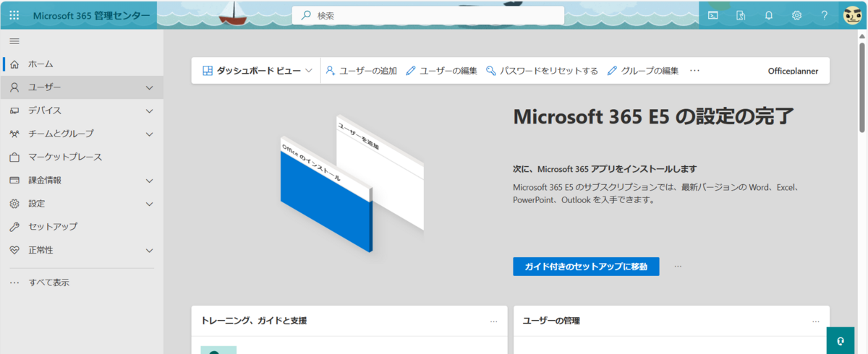This screenshot has height=354, width=868.
Task: Click the setup illustration graphic
Action: point(351,184)
